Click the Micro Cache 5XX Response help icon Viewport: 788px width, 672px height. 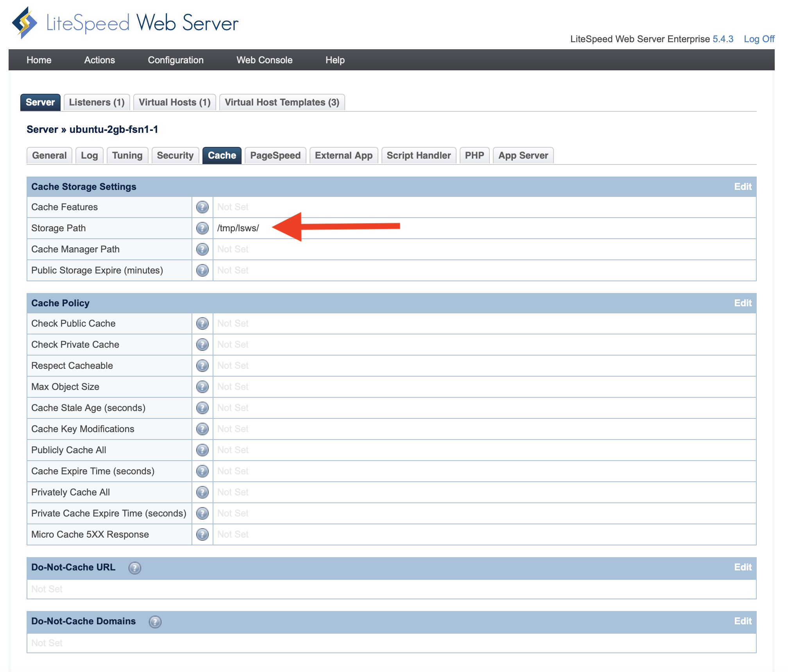[202, 534]
